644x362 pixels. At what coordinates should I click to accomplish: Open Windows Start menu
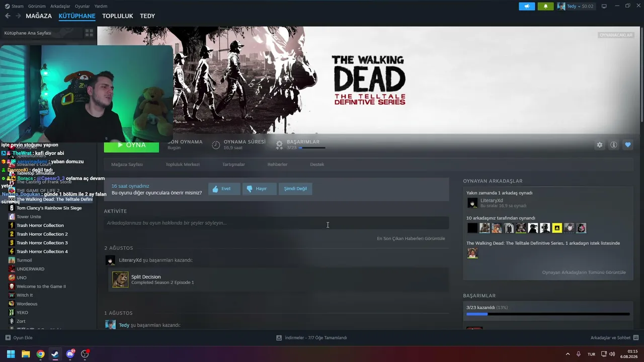[11, 354]
